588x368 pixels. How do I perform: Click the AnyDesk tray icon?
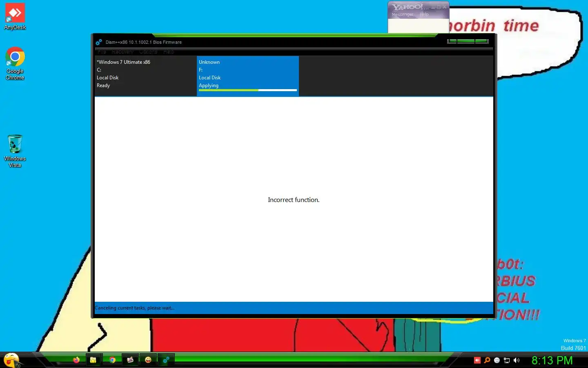pyautogui.click(x=477, y=360)
